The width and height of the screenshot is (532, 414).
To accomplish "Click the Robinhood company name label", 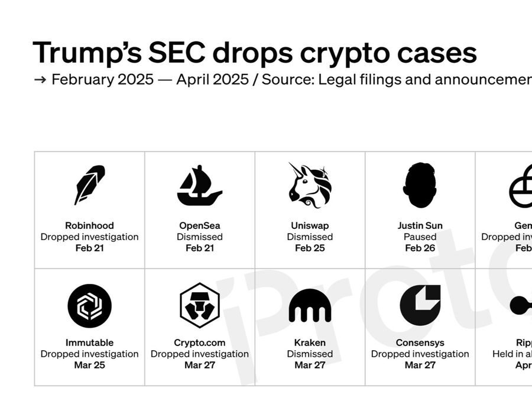I will coord(89,225).
